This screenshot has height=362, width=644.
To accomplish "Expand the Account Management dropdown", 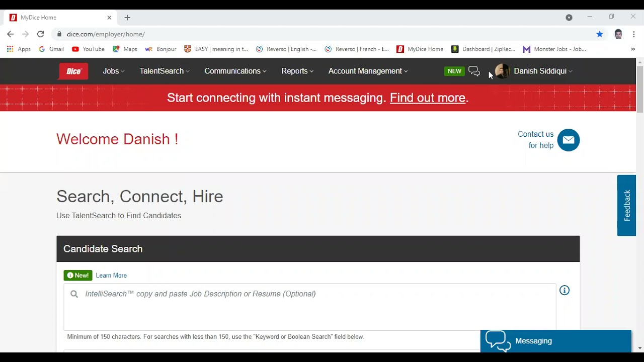I will tap(368, 71).
